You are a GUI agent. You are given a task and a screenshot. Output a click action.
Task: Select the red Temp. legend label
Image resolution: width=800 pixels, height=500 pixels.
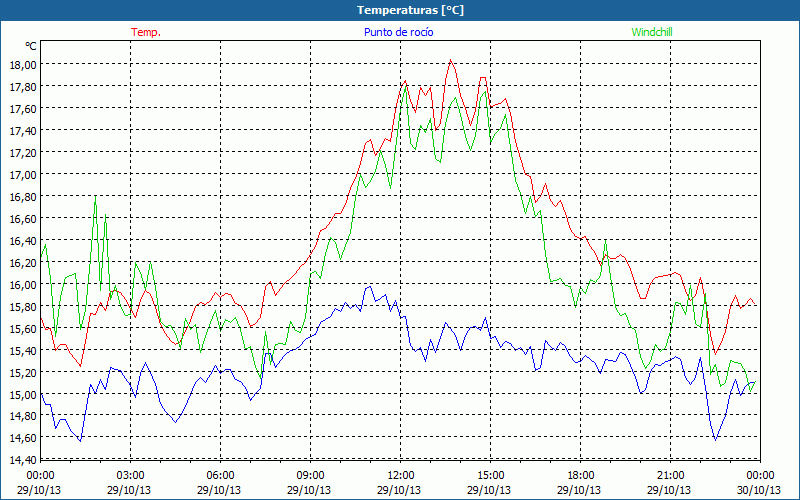[146, 32]
